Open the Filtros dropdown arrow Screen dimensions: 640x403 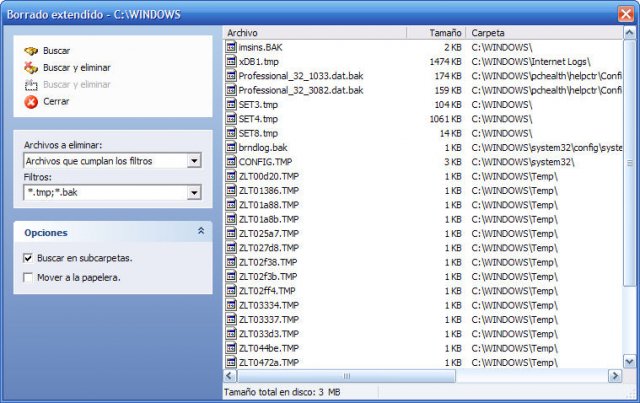194,192
